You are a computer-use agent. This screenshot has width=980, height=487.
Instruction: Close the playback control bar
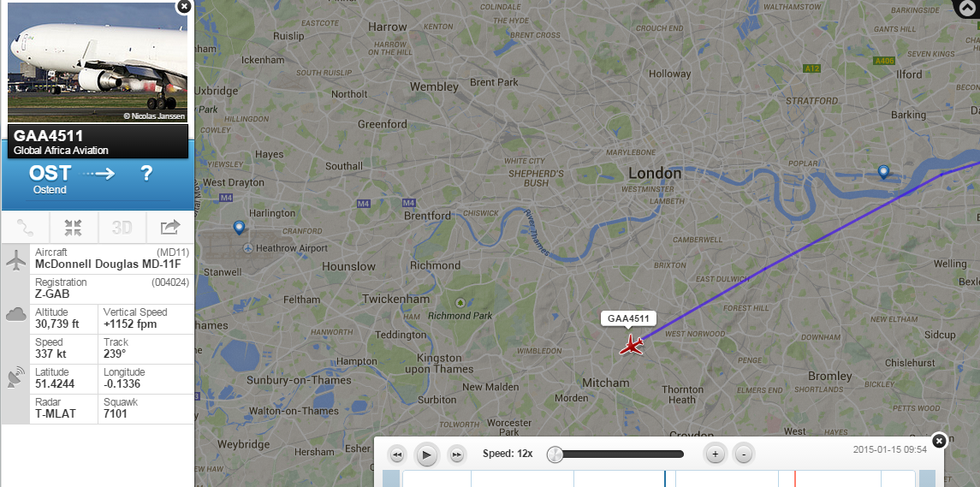point(939,441)
